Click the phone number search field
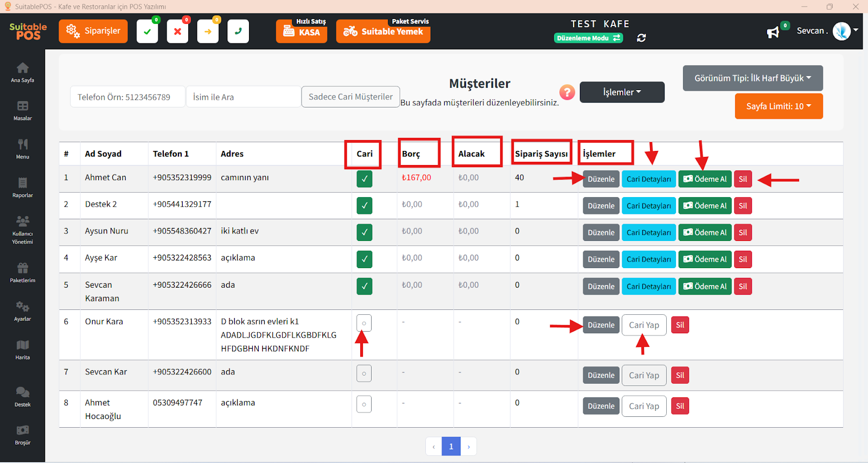 tap(127, 97)
